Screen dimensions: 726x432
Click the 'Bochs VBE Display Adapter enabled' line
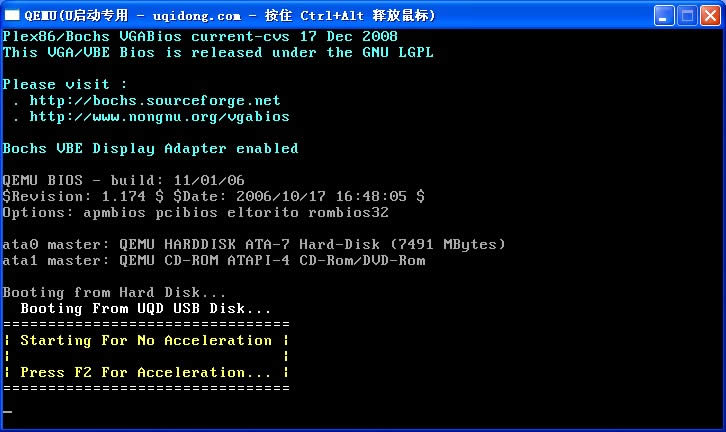(150, 149)
